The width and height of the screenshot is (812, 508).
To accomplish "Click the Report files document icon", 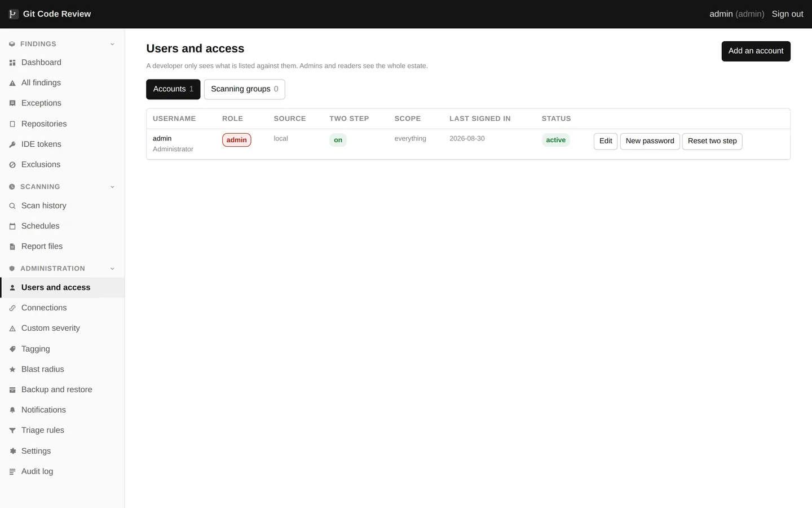I will coord(12,247).
